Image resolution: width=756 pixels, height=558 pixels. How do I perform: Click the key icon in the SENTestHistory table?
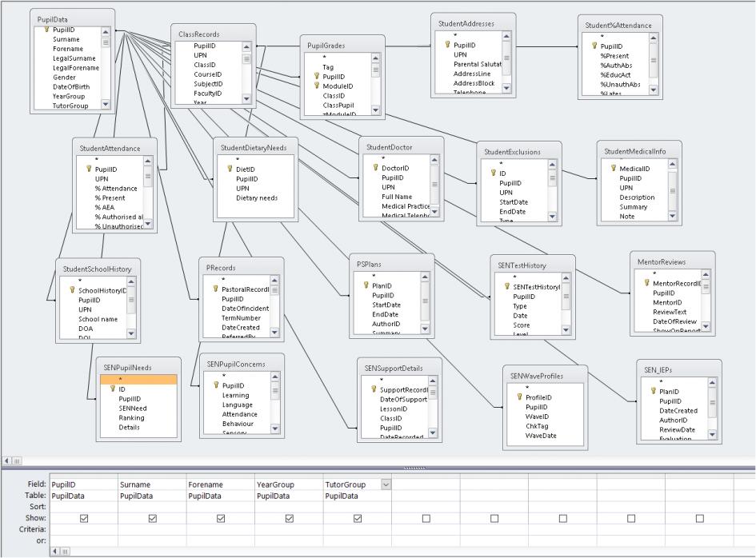pyautogui.click(x=506, y=285)
